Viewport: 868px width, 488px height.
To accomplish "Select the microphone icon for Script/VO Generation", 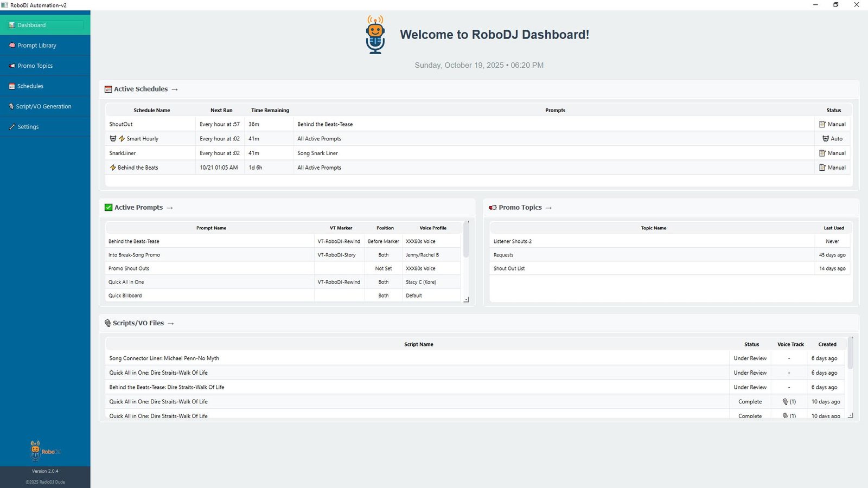I will click(x=12, y=106).
